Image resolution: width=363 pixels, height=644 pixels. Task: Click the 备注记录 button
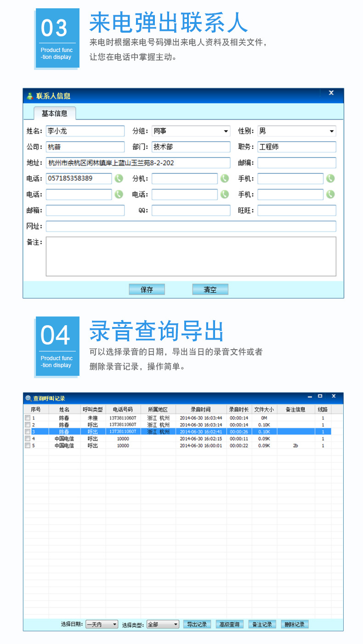pyautogui.click(x=262, y=625)
